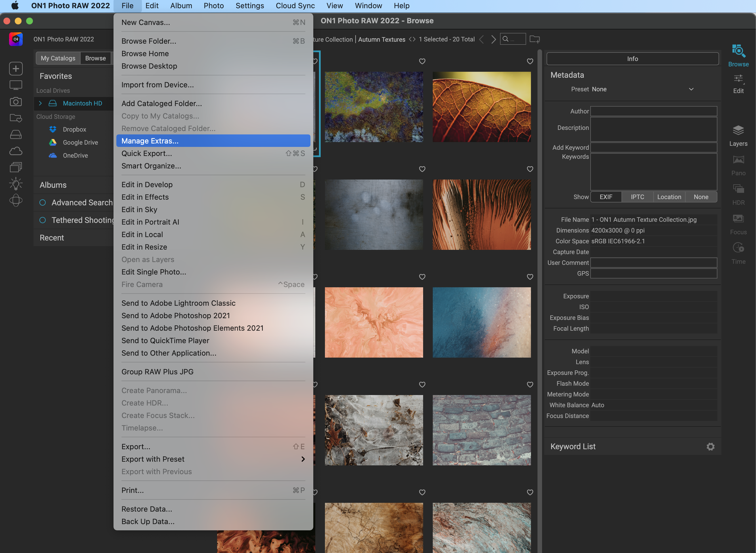Click the camera icon in left sidebar
This screenshot has width=756, height=553.
click(15, 102)
